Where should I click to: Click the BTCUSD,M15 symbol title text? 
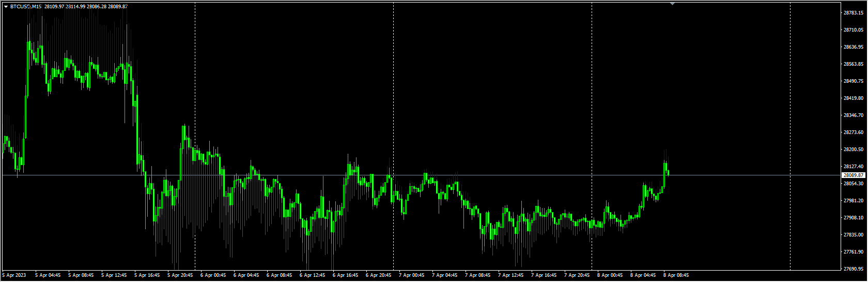click(26, 7)
